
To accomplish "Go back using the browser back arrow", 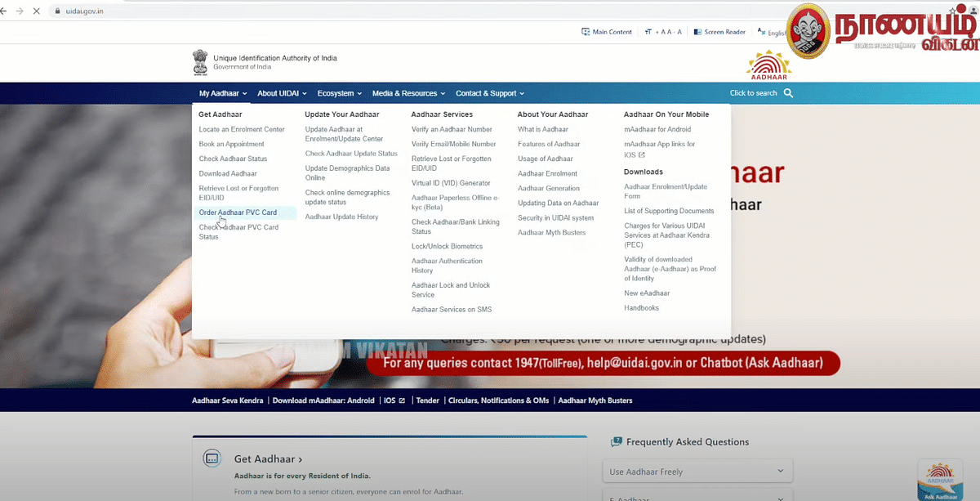I will [5, 11].
